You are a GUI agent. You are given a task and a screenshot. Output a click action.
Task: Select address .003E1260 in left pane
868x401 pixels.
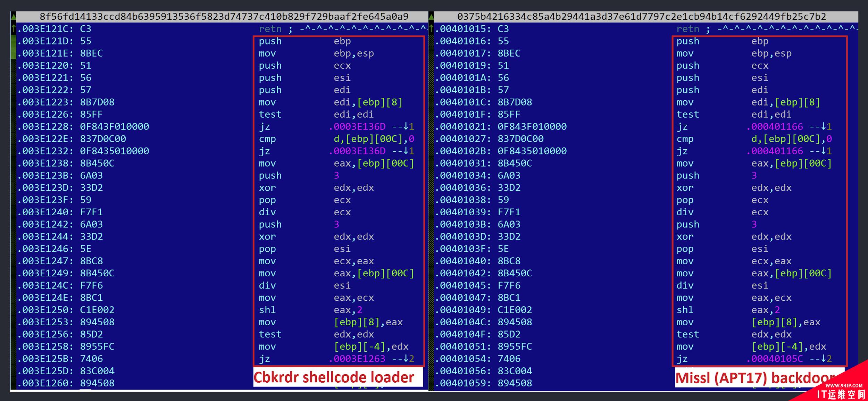(45, 383)
